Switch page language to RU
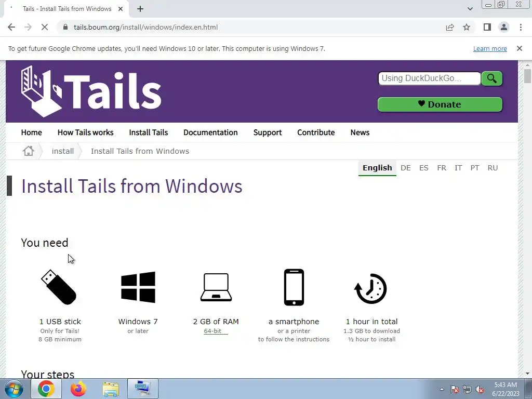532x399 pixels. click(493, 168)
